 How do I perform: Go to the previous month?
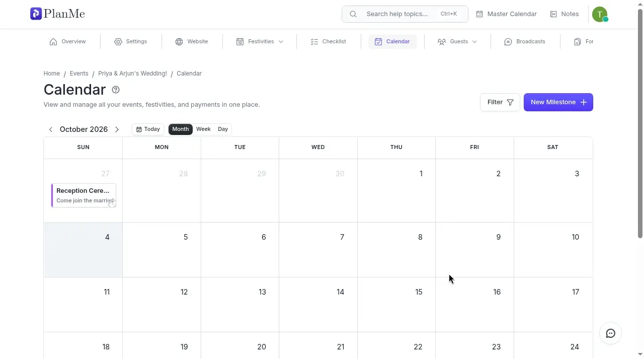click(x=50, y=129)
